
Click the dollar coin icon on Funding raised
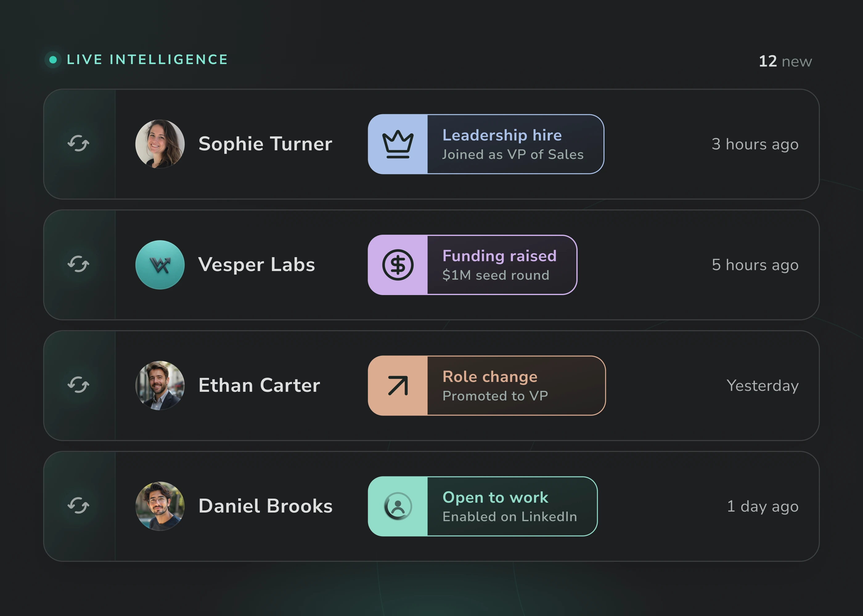pos(398,265)
